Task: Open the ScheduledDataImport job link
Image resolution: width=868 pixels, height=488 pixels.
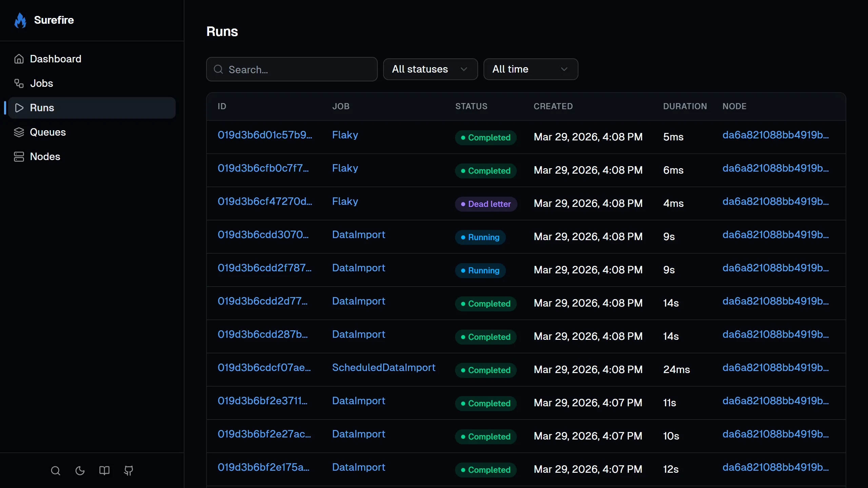Action: click(x=383, y=368)
